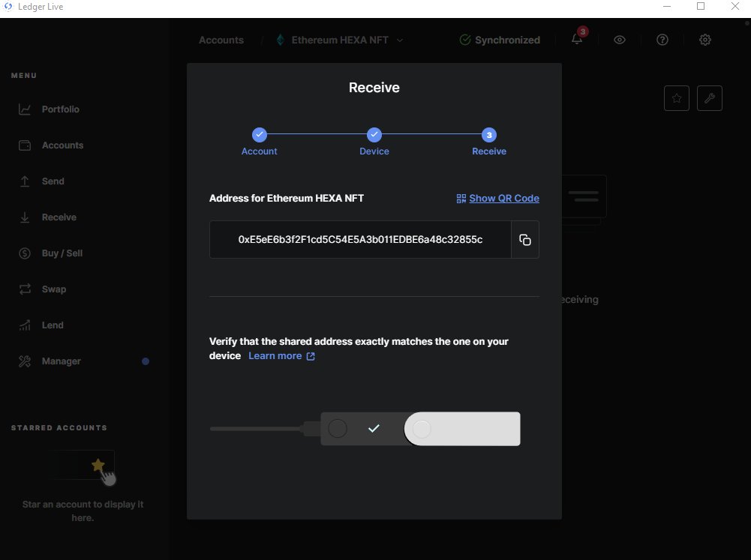Open the Learn more link
Image resolution: width=751 pixels, height=560 pixels.
(275, 355)
